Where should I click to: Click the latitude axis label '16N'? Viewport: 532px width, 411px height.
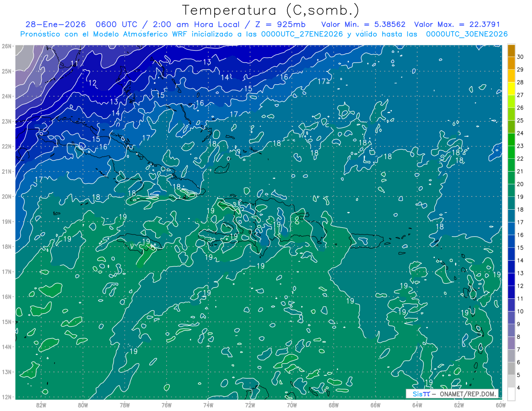[x=7, y=297]
